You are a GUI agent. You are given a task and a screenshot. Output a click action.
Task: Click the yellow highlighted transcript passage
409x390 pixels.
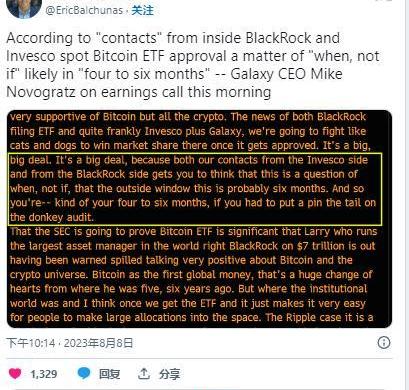195,189
